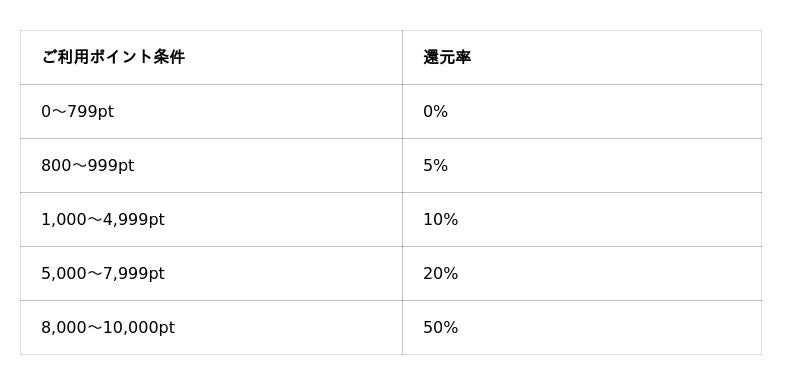
Task: Click the ご利用ポイント条件 header cell
Action: coord(211,58)
